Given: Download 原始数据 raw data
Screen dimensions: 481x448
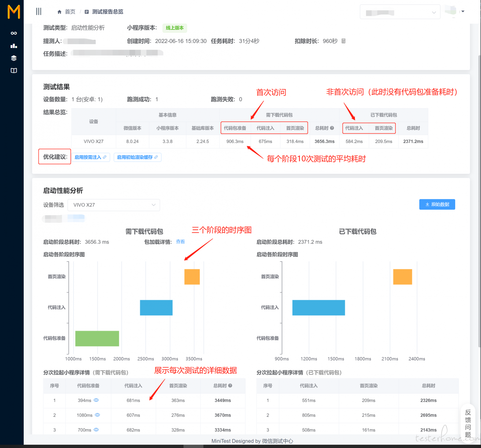Looking at the screenshot, I should [437, 204].
